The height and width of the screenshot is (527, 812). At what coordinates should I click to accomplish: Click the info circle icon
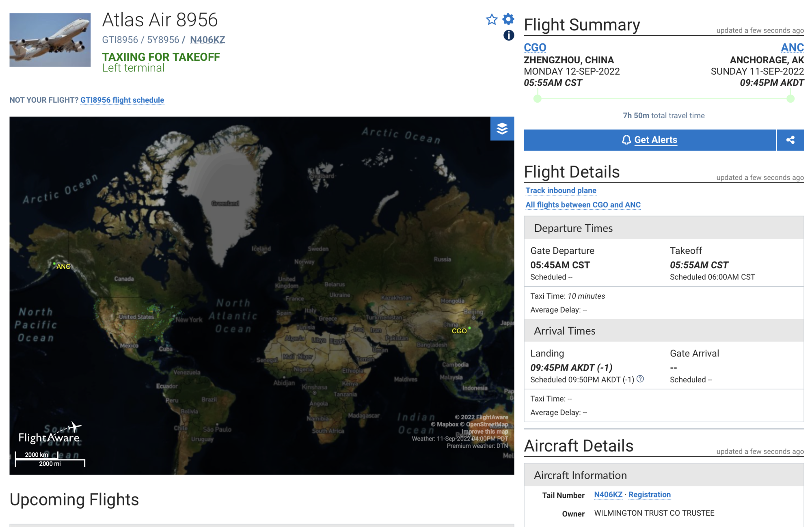[x=508, y=35]
